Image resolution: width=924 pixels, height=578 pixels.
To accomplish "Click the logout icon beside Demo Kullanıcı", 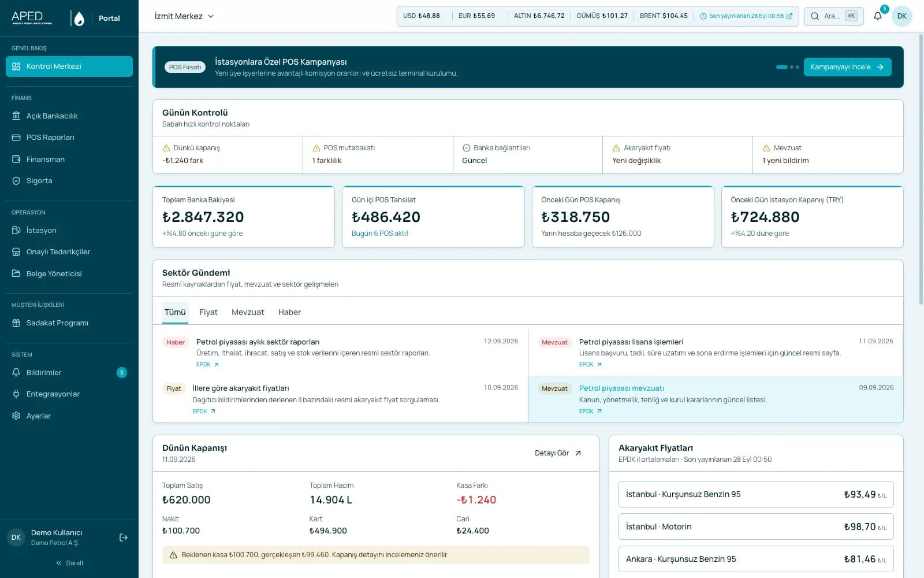I will coord(124,538).
